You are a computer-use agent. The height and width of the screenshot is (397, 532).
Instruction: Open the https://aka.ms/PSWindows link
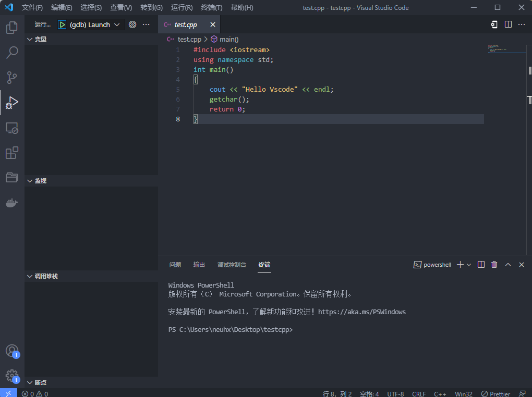(x=362, y=312)
